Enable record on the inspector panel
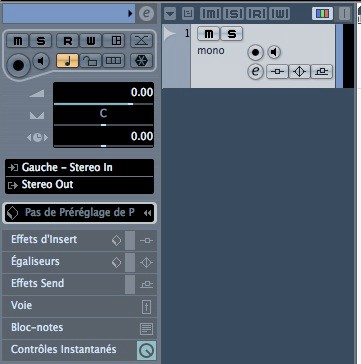 point(18,65)
